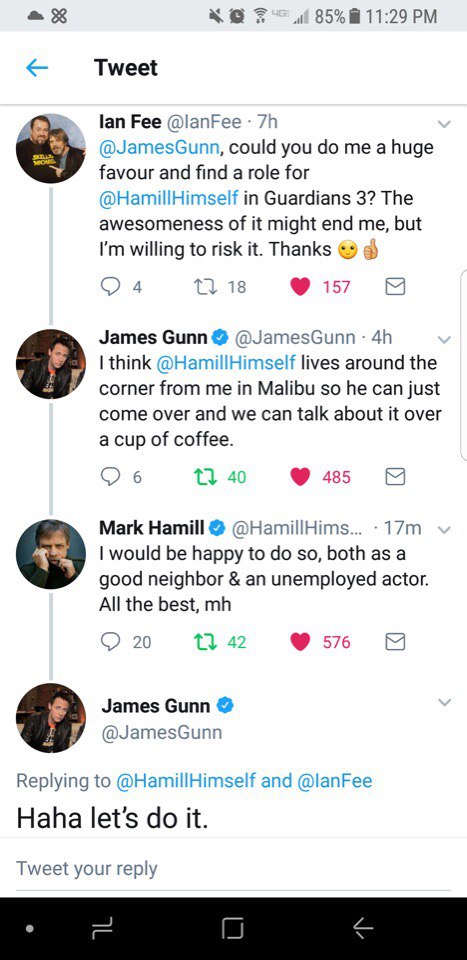467x960 pixels.
Task: Send Mark Hamill's tweet via message icon
Action: [x=395, y=641]
